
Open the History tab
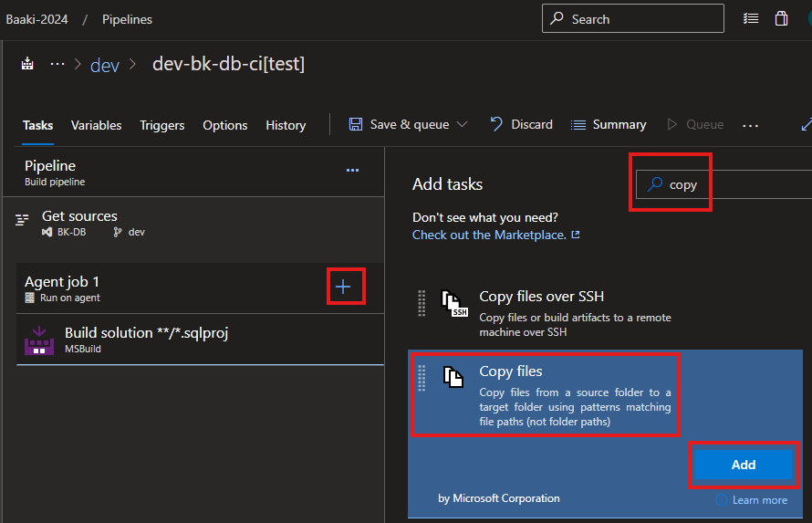pyautogui.click(x=286, y=125)
